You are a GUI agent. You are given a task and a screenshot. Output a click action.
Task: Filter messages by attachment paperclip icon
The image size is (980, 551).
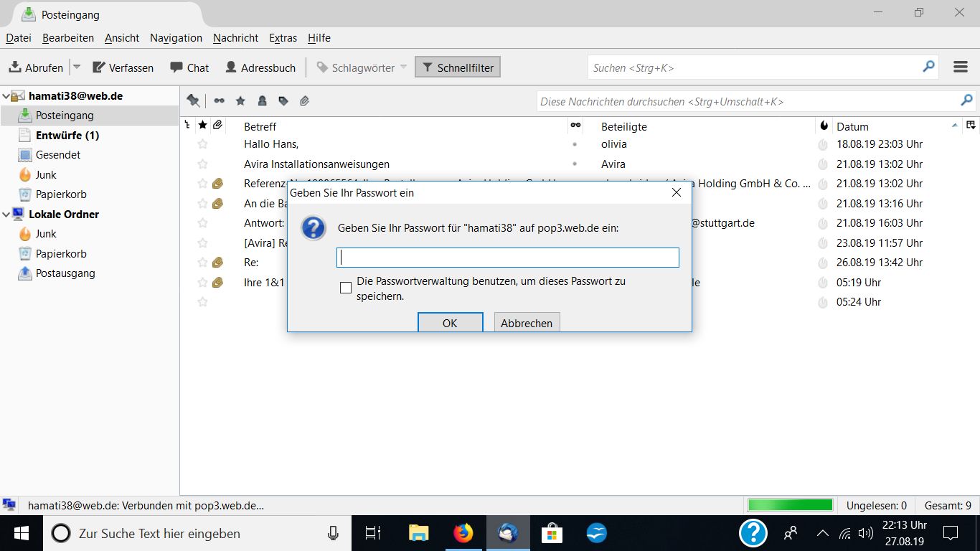click(304, 101)
